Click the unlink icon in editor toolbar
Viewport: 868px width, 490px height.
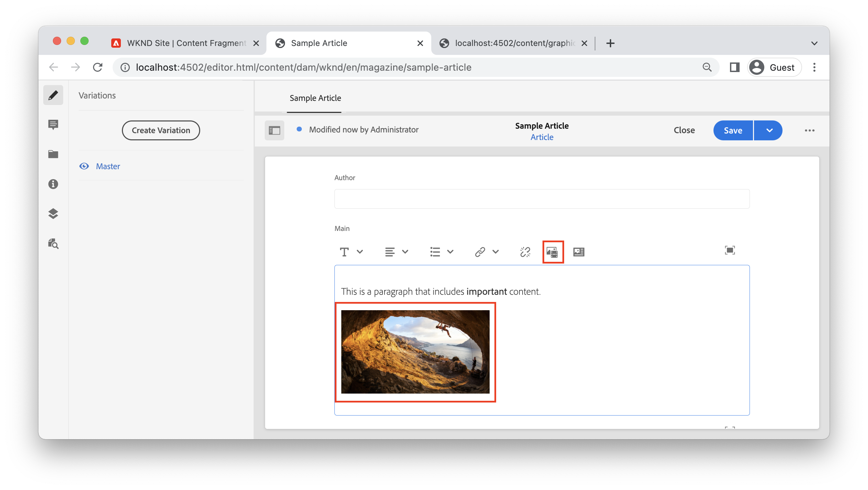[x=525, y=252]
